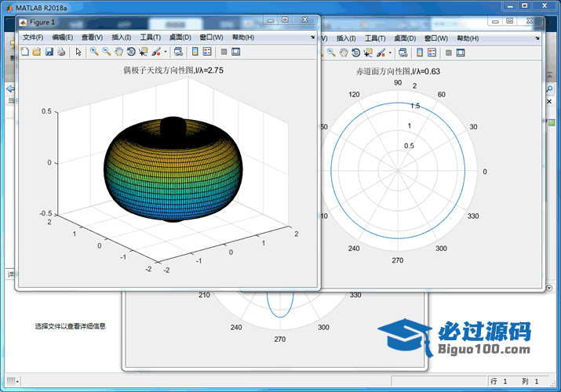Click Data Cursor tool in Figure 1 toolbar
561x392 pixels.
143,53
